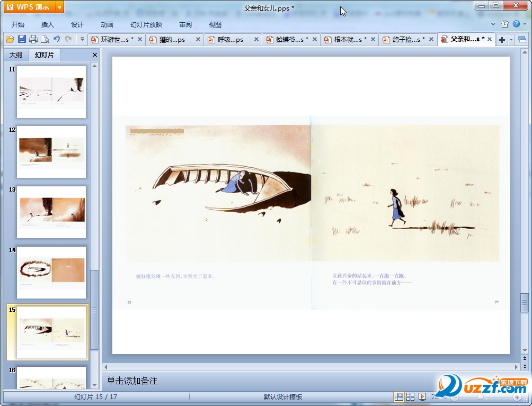Open the dropdown next to the new tab plus
This screenshot has height=406, width=532.
(x=511, y=40)
